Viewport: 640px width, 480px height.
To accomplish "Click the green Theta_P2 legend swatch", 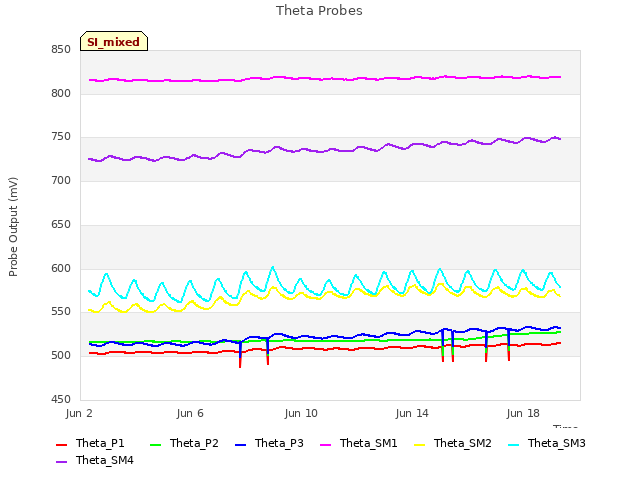I will [156, 444].
